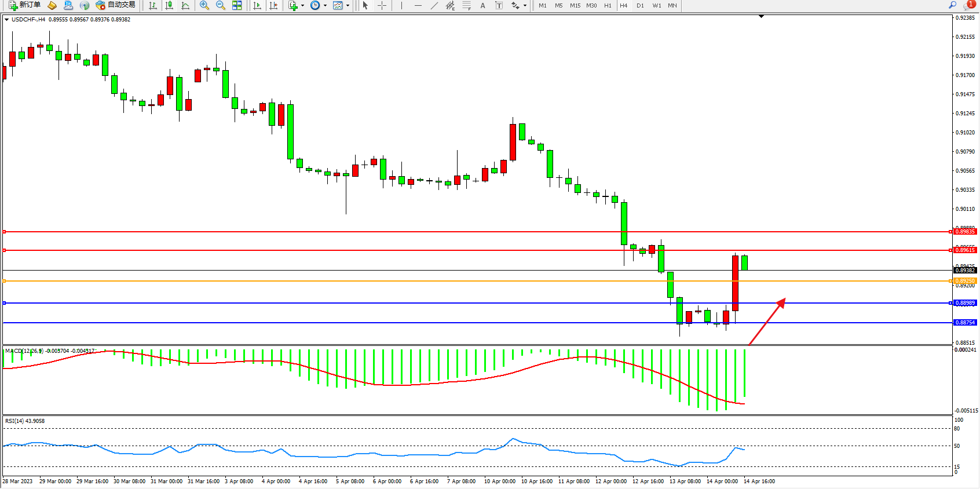Select the line chart icon

point(185,5)
